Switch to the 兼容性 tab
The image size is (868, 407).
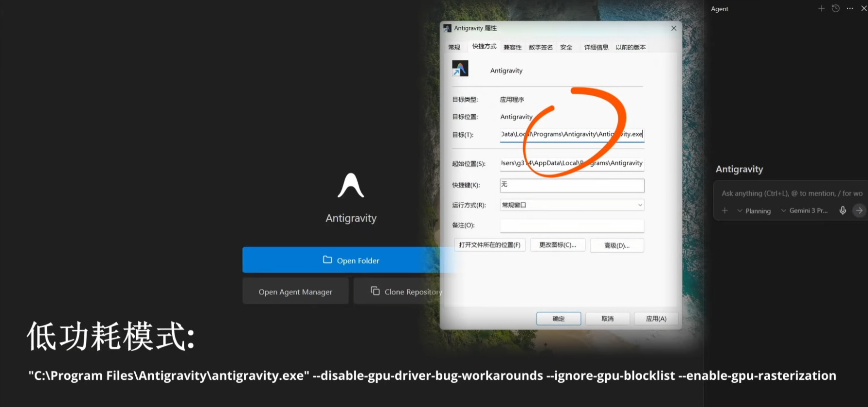click(512, 47)
